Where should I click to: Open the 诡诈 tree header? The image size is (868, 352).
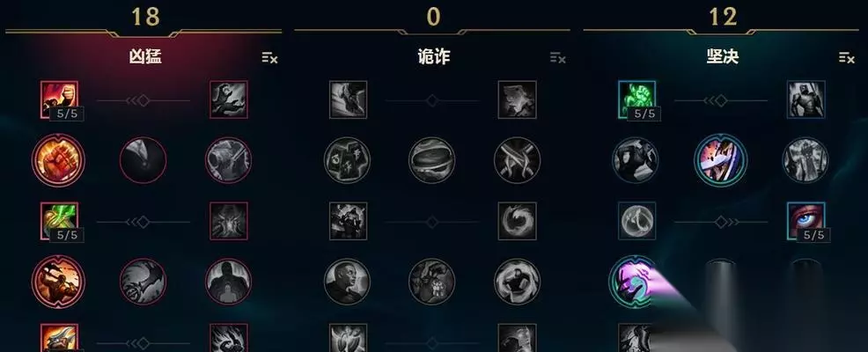(x=433, y=56)
